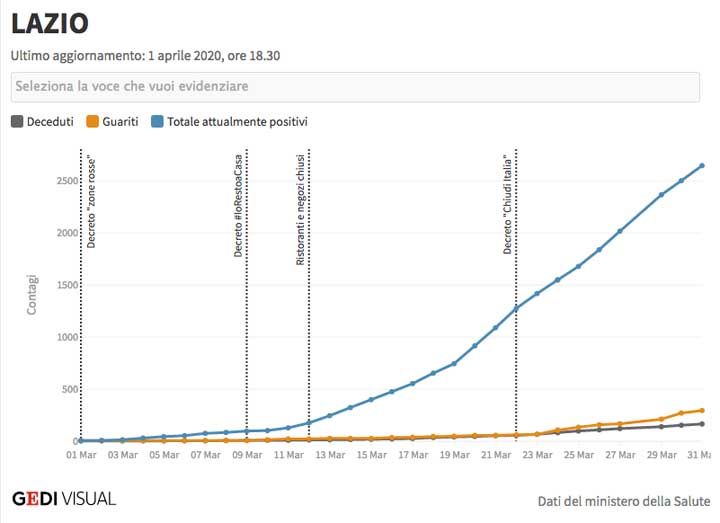Toggle the Deceduti series label

tap(50, 122)
